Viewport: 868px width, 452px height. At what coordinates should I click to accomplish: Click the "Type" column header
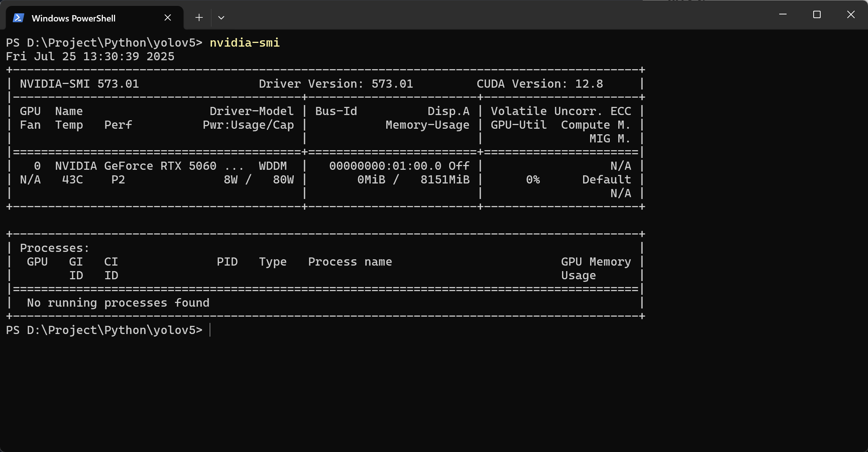pyautogui.click(x=273, y=262)
